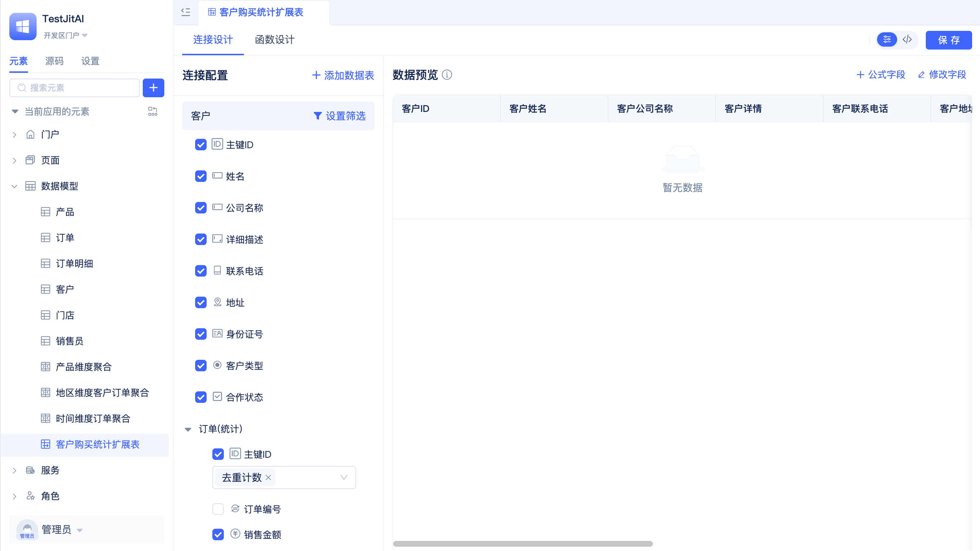Click the 销售金额 currency icon
This screenshot has width=980, height=551.
[x=235, y=534]
